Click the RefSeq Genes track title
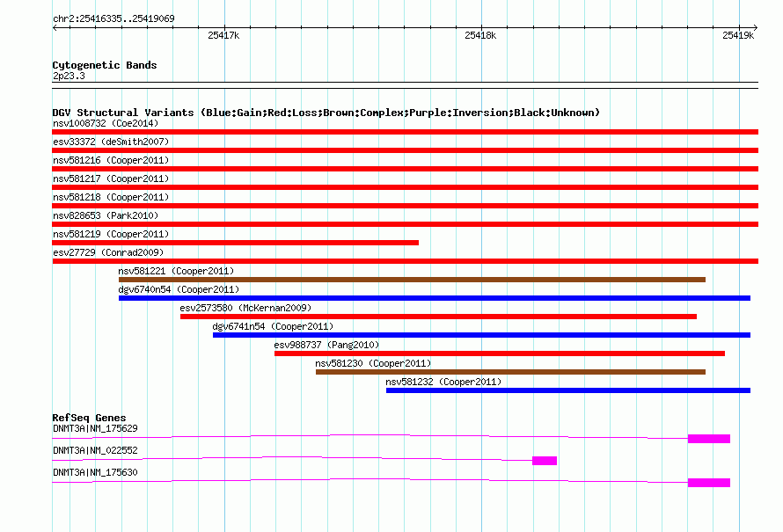This screenshot has width=783, height=532. click(89, 418)
